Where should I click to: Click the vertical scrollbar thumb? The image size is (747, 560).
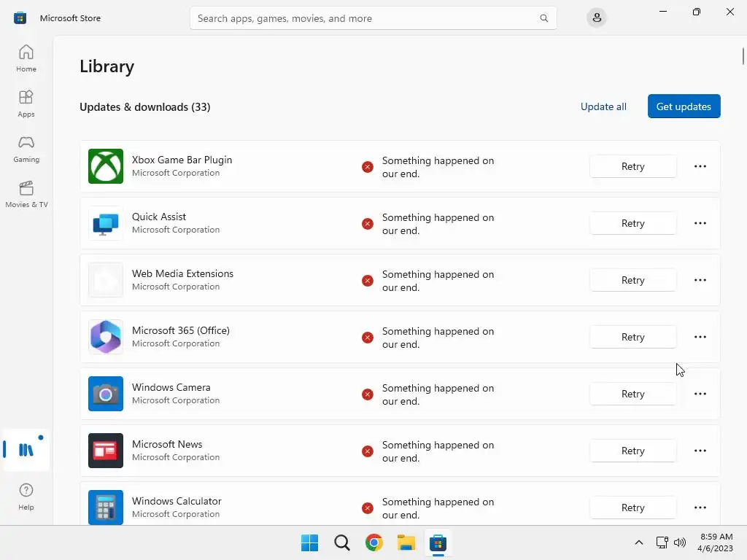[x=743, y=55]
